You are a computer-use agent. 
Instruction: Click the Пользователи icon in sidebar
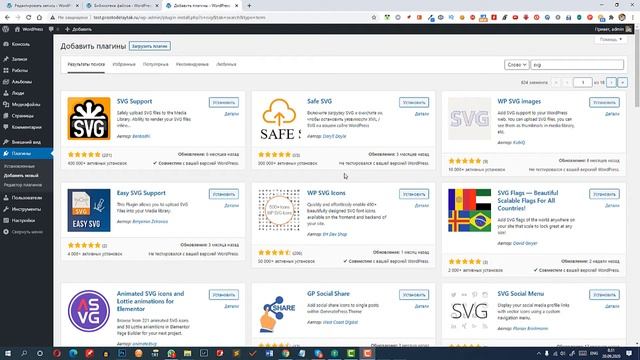click(x=6, y=198)
